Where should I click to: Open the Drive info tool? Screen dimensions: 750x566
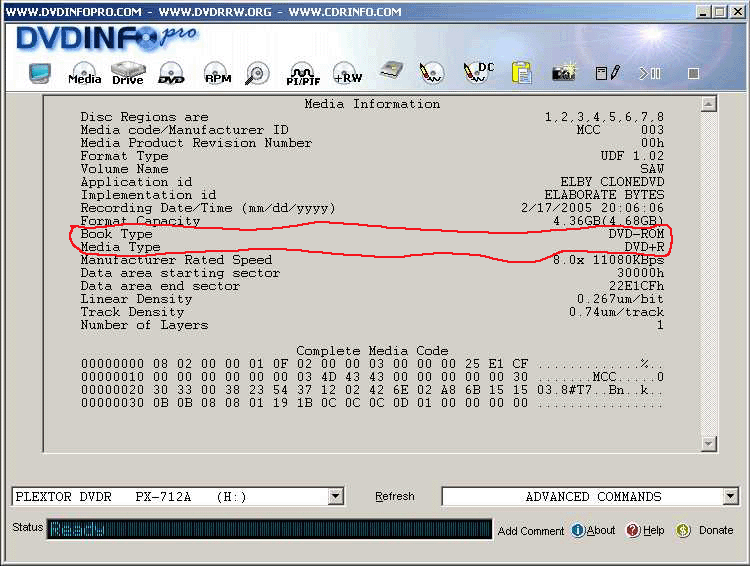(128, 73)
